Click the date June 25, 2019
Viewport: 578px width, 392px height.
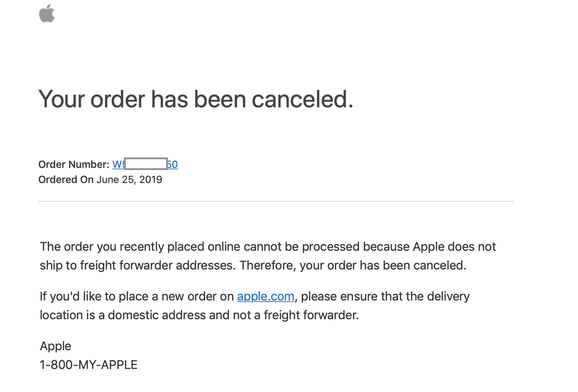click(129, 180)
